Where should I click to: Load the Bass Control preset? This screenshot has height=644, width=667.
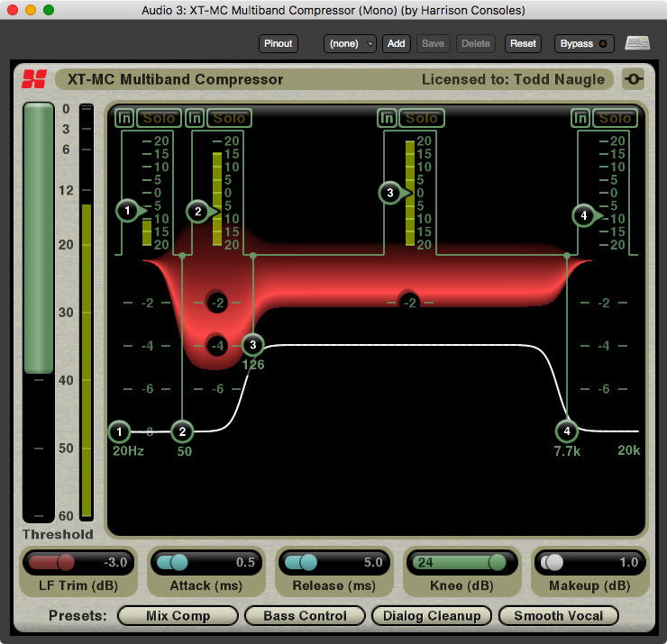pos(305,615)
